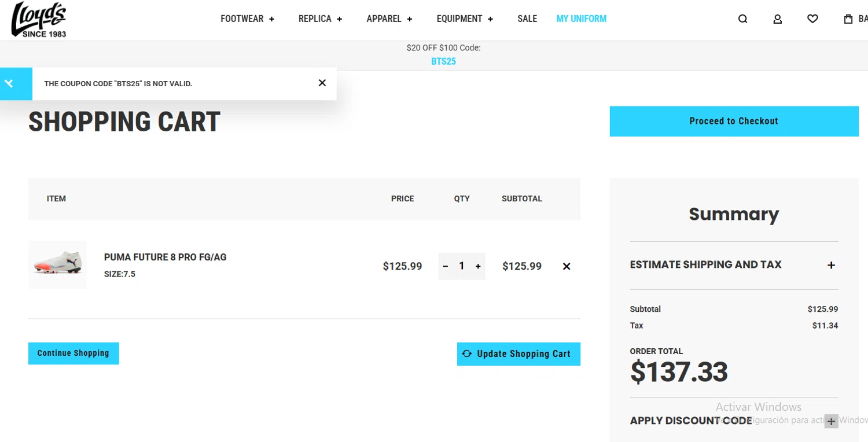Click the Lloyd's Since 1983 logo
Screen dimensions: 868x442
point(39,20)
